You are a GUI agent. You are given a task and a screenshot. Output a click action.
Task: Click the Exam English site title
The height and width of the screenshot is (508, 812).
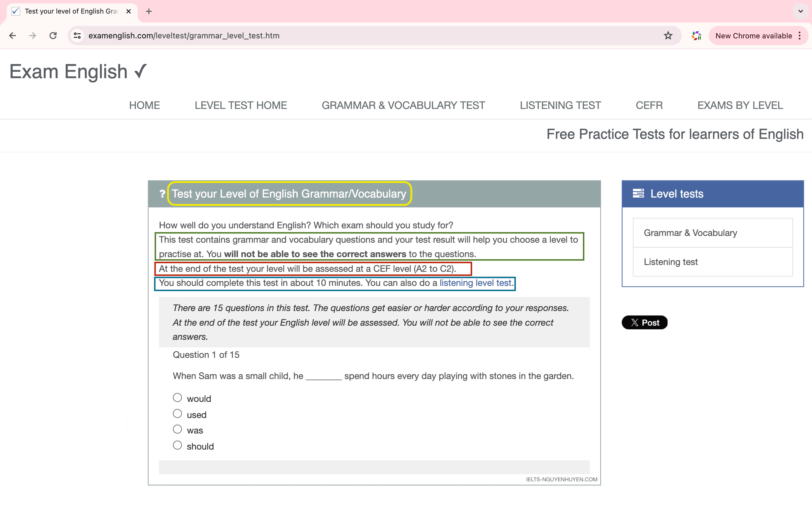pyautogui.click(x=69, y=72)
